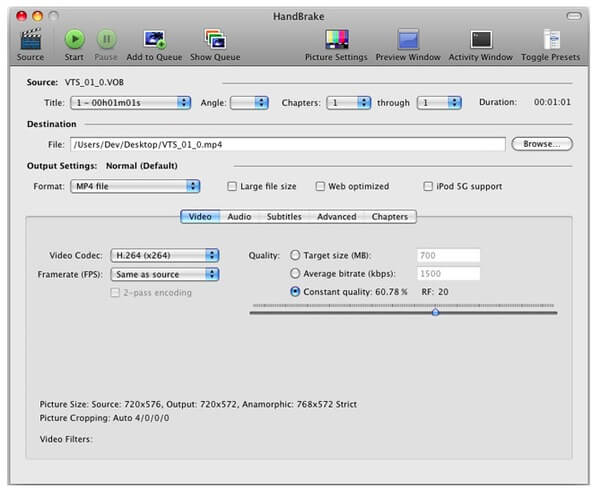Click the 'Video Filters:' label
The image size is (600, 489).
66,439
